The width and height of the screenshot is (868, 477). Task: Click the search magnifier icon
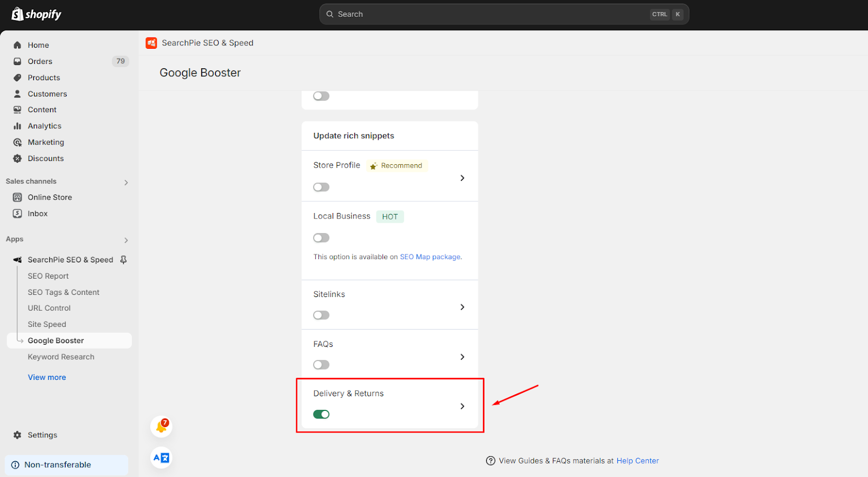point(330,14)
